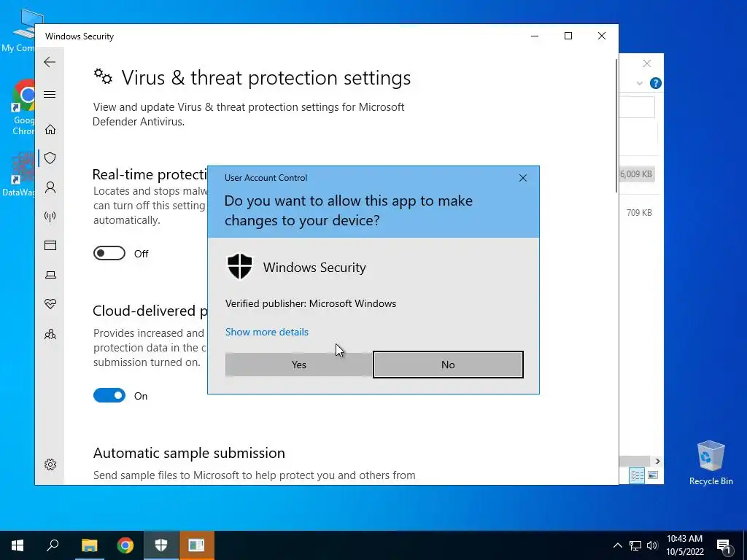Select the 6,009 KB file size cell

[636, 174]
